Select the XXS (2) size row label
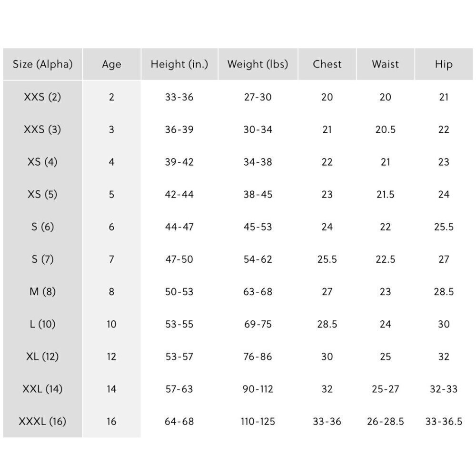Viewport: 476px width, 476px height. pyautogui.click(x=42, y=97)
